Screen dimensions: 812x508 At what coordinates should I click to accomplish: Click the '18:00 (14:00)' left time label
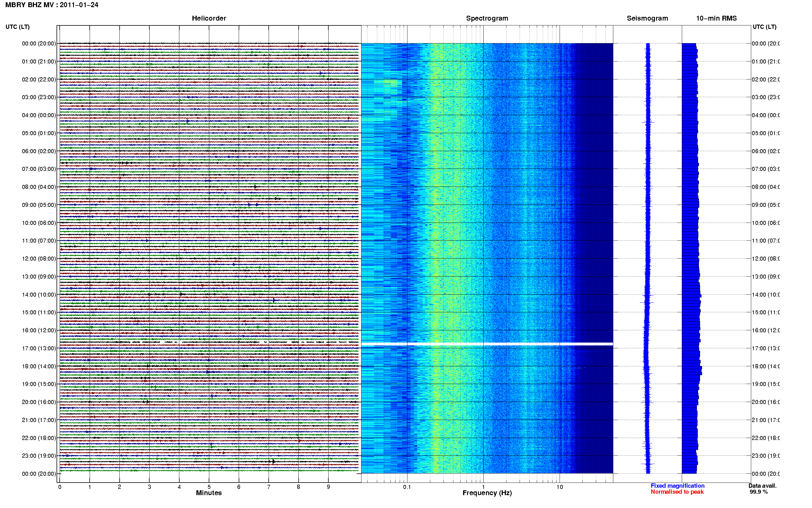tap(39, 366)
